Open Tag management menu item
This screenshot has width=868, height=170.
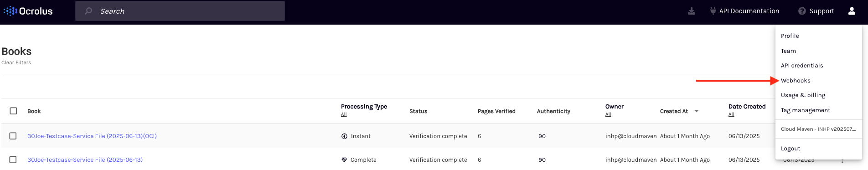click(805, 110)
